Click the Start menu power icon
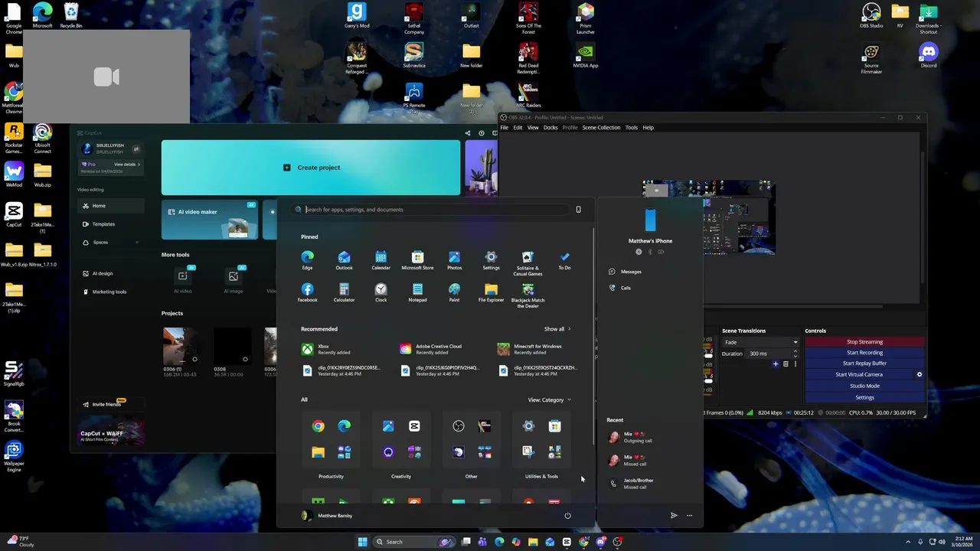This screenshot has width=980, height=551. [567, 515]
